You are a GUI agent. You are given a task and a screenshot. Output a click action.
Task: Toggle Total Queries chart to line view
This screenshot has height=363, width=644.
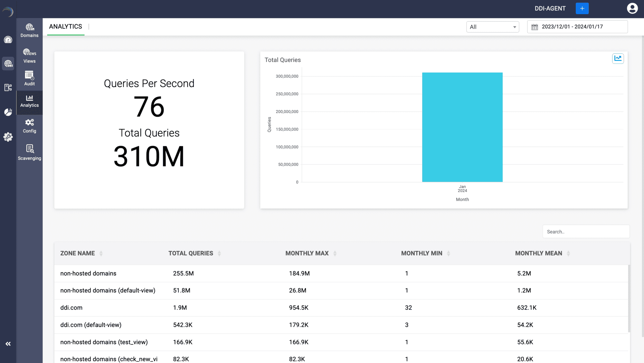click(618, 58)
